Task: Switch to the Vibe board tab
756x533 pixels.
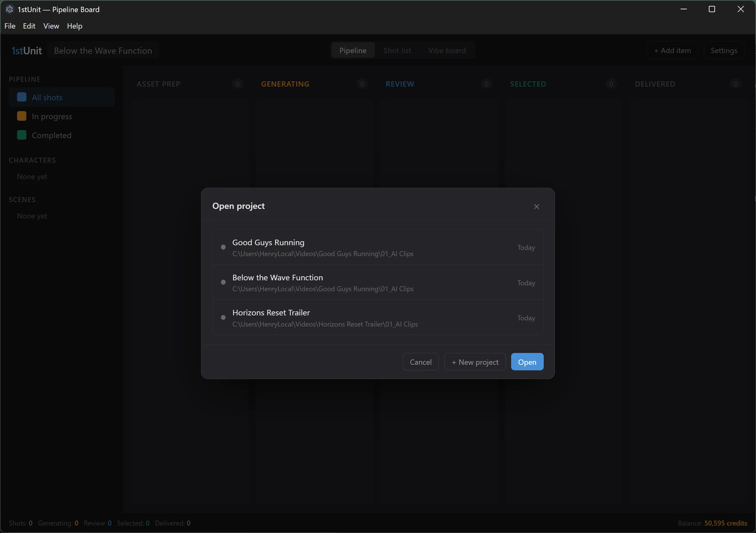Action: coord(447,50)
